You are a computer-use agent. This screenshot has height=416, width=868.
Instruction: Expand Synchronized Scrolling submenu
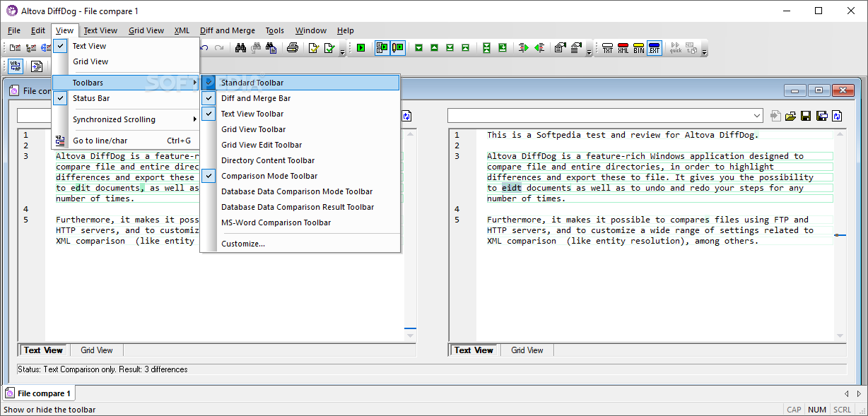(126, 119)
